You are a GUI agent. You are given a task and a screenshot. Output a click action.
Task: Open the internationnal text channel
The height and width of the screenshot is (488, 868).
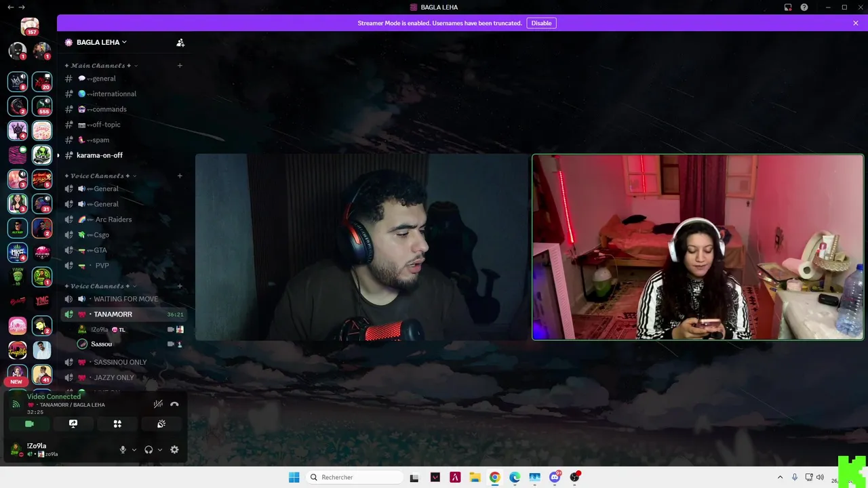(x=122, y=94)
